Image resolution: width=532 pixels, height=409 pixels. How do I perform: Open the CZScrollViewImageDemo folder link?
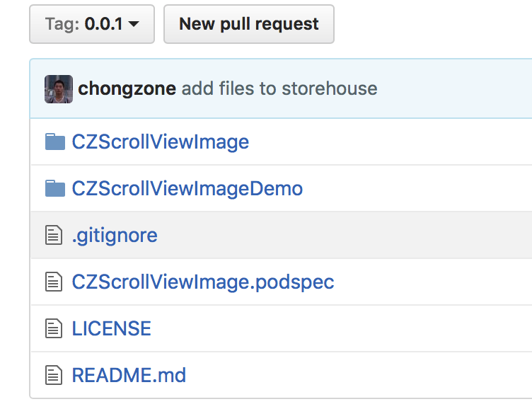tap(187, 189)
